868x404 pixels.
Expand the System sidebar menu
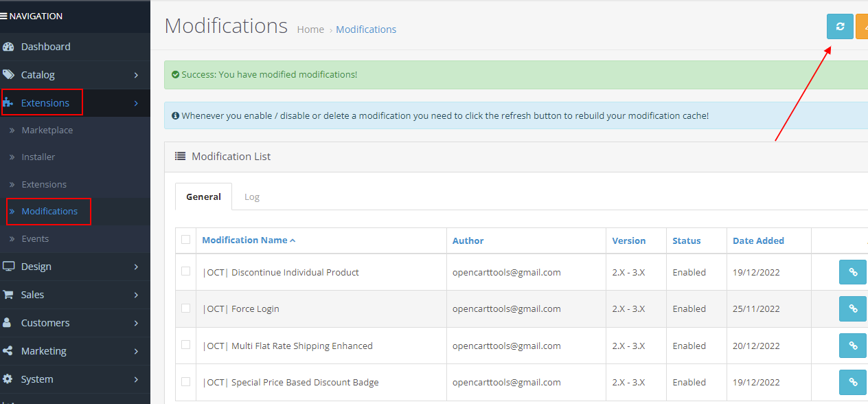pos(38,379)
